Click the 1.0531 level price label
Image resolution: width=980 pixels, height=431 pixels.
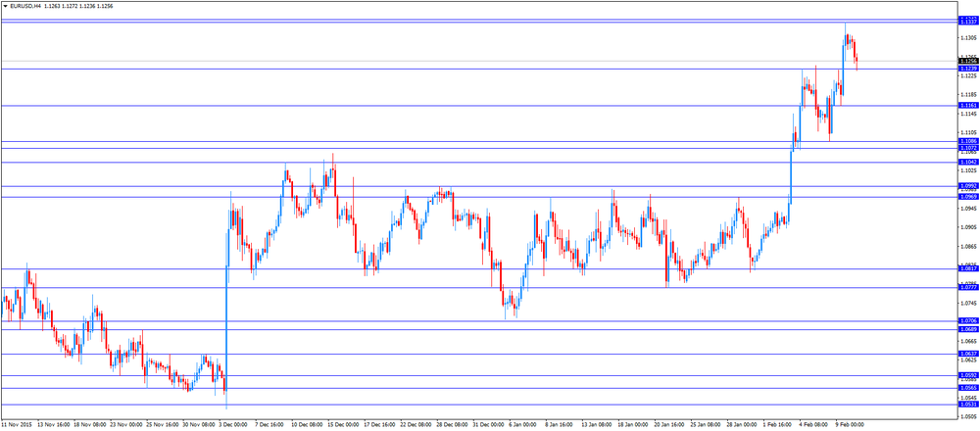968,405
